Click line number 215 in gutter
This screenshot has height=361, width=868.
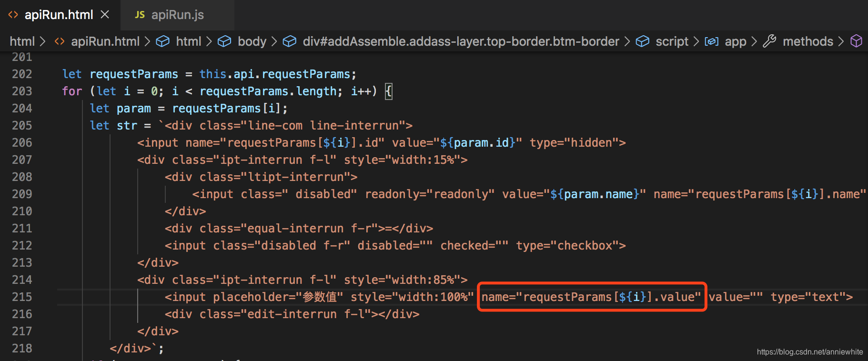click(x=22, y=297)
